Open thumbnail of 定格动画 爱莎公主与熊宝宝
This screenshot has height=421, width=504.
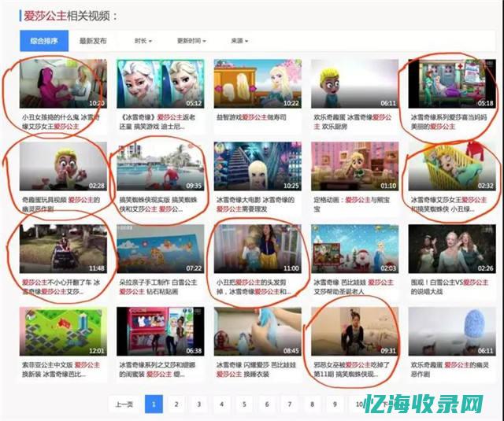[355, 166]
